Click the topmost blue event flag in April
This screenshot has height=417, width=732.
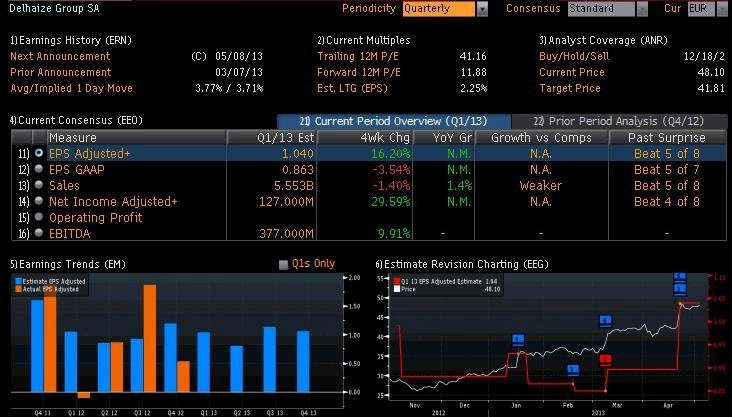point(680,277)
